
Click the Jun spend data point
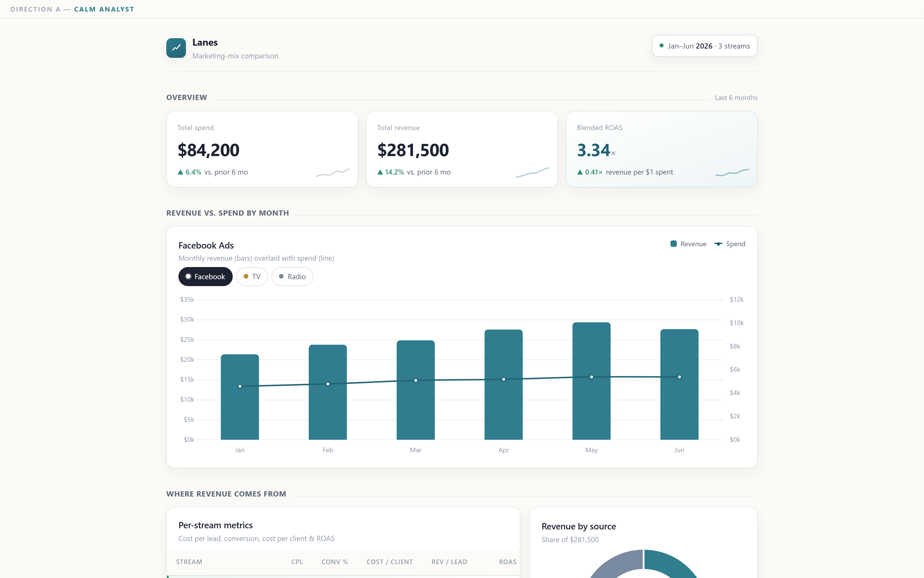679,377
